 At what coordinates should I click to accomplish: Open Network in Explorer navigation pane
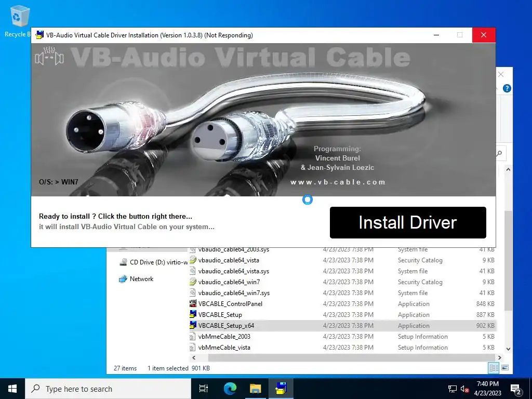click(x=136, y=279)
